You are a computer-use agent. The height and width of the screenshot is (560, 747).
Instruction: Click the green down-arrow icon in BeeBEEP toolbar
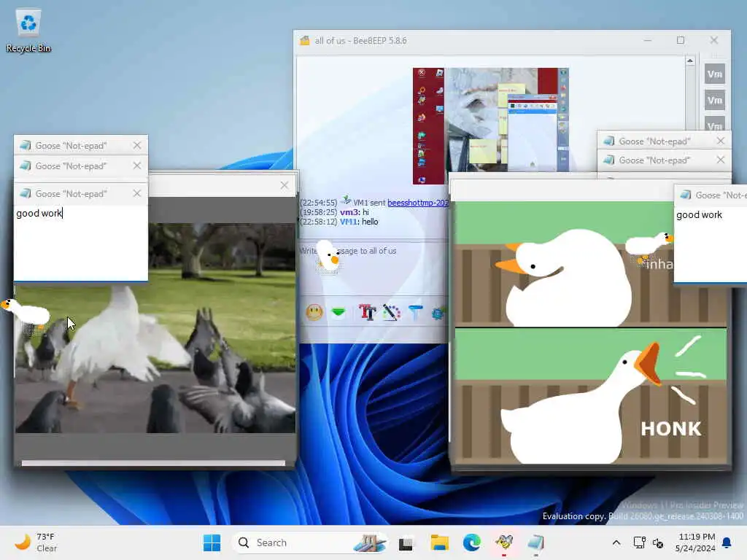(338, 312)
